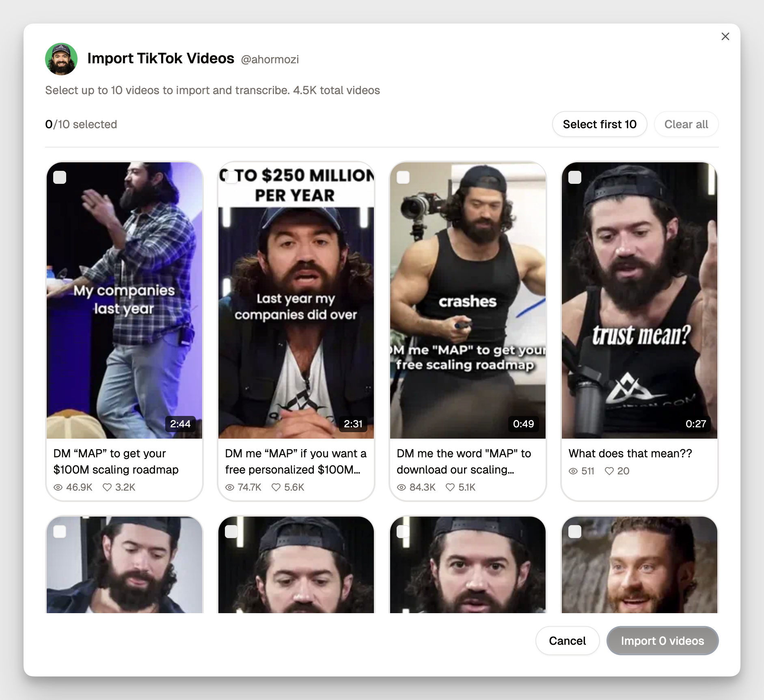Close the Import TikTok Videos dialog

(725, 37)
